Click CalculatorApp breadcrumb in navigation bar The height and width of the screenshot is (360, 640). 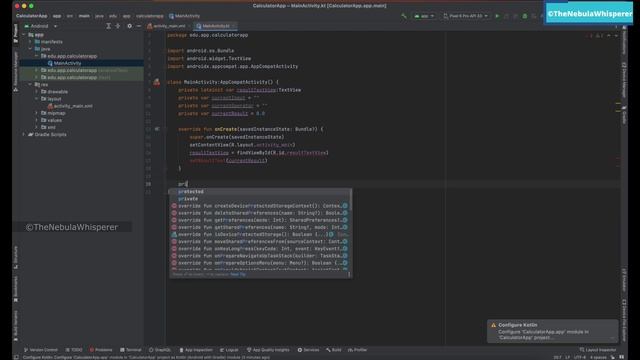31,16
